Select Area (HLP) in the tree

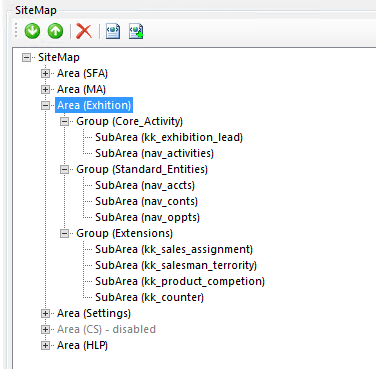coord(82,345)
